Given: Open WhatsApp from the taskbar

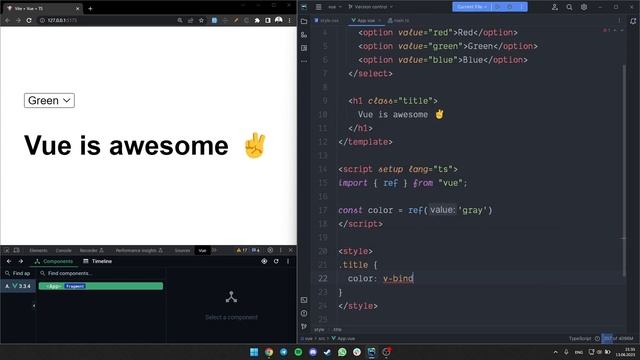Looking at the screenshot, I should click(x=342, y=352).
